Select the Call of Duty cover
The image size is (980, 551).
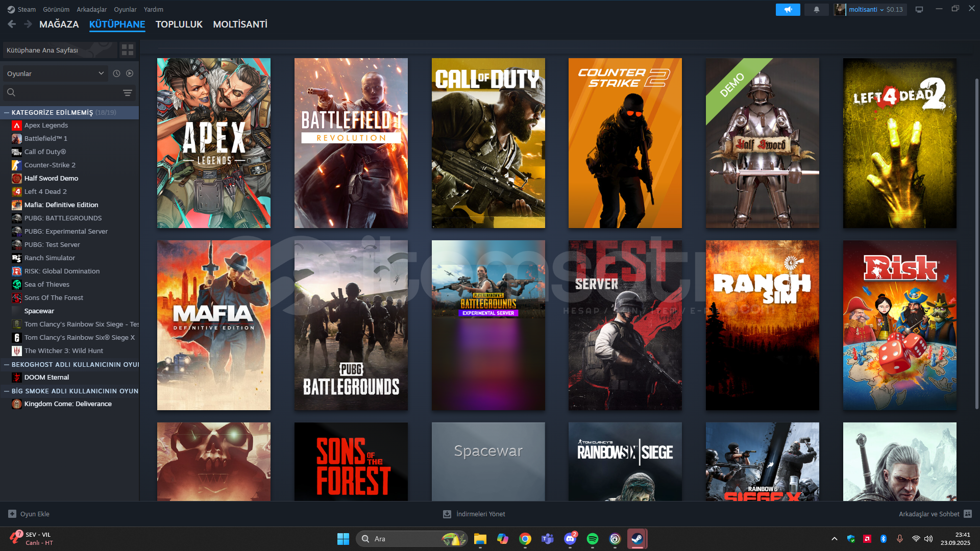coord(488,143)
